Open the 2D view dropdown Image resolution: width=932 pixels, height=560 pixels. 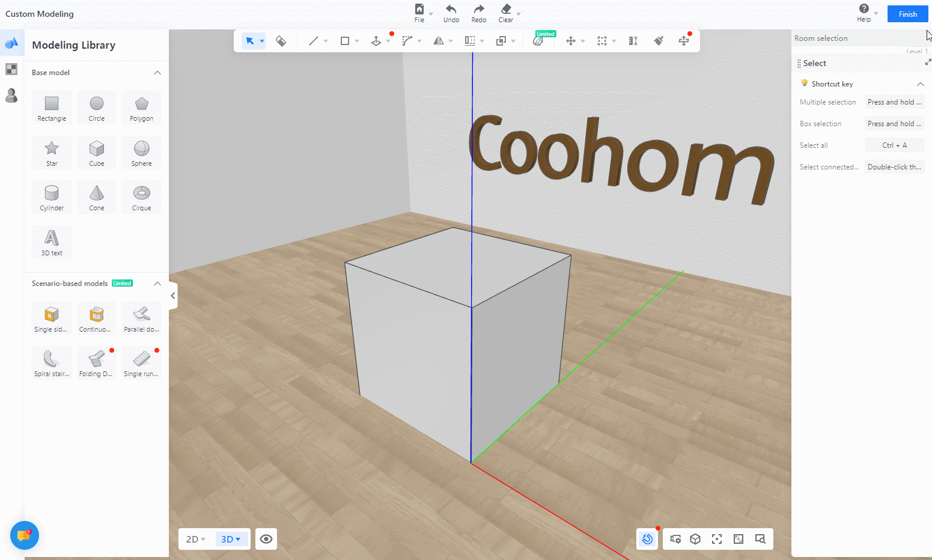coord(196,539)
